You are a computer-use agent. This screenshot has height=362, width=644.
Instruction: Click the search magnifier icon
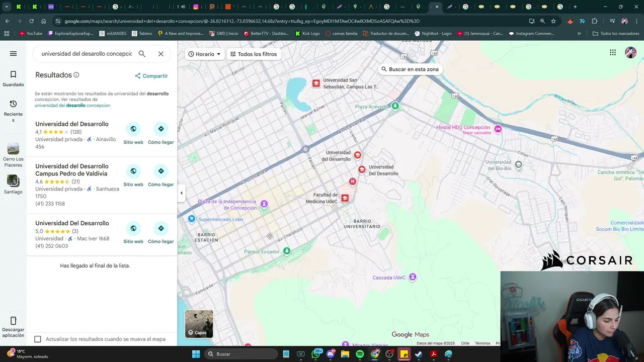[142, 54]
